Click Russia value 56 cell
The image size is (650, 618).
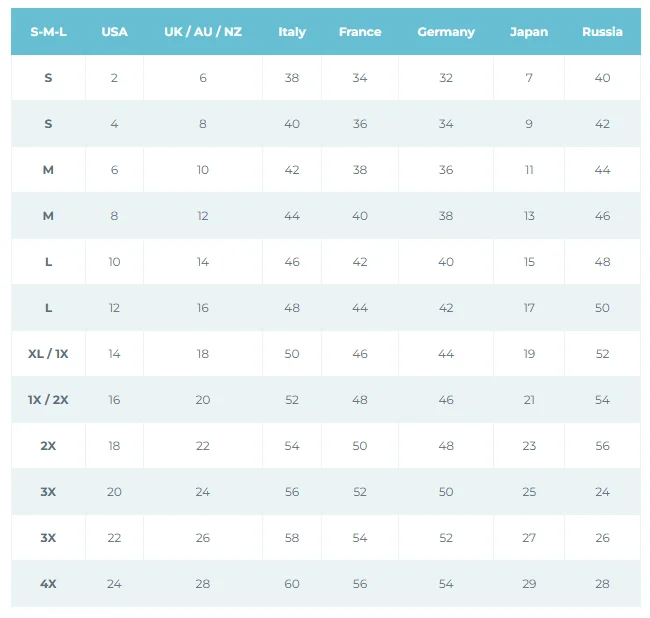pos(602,446)
